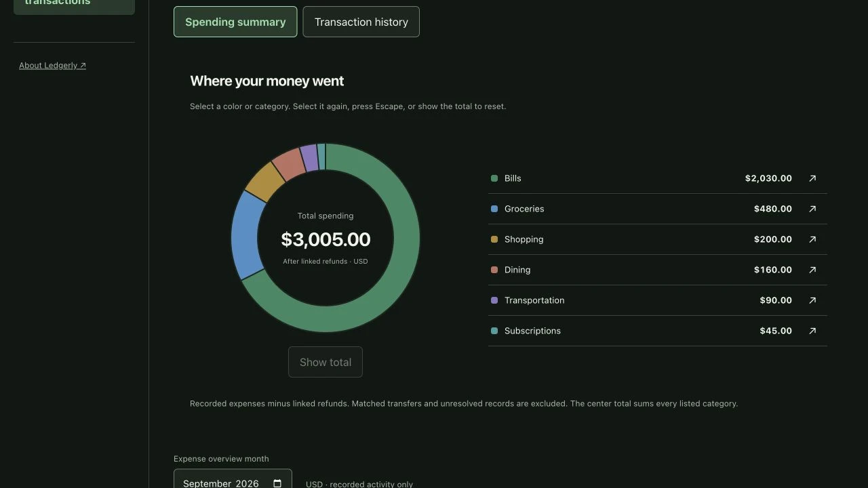Open Dining category details arrow
The width and height of the screenshot is (868, 488).
812,270
